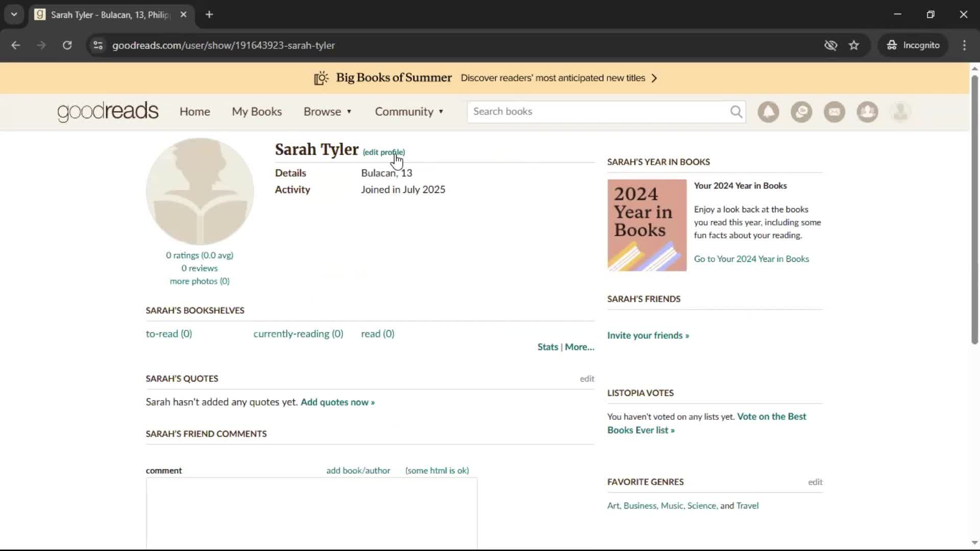Click the third-party cookies blocked eye icon

830,45
